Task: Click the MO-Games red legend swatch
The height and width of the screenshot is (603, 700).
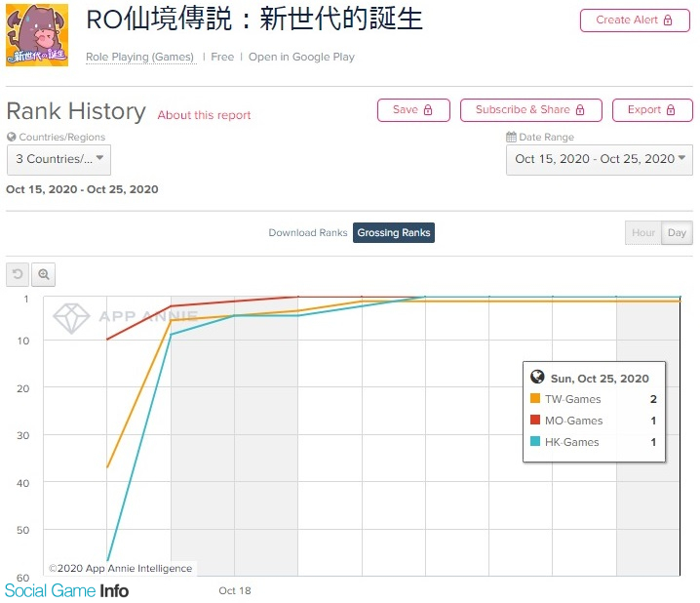Action: point(535,420)
